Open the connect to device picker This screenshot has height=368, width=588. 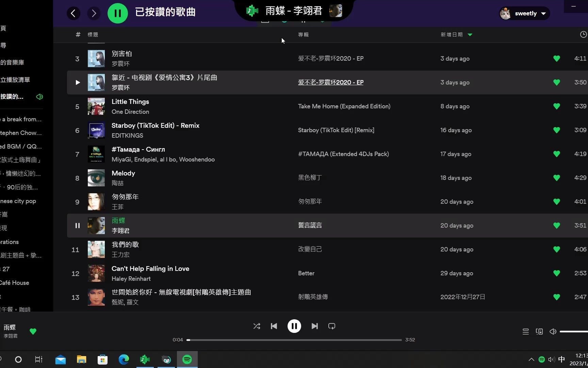click(539, 331)
